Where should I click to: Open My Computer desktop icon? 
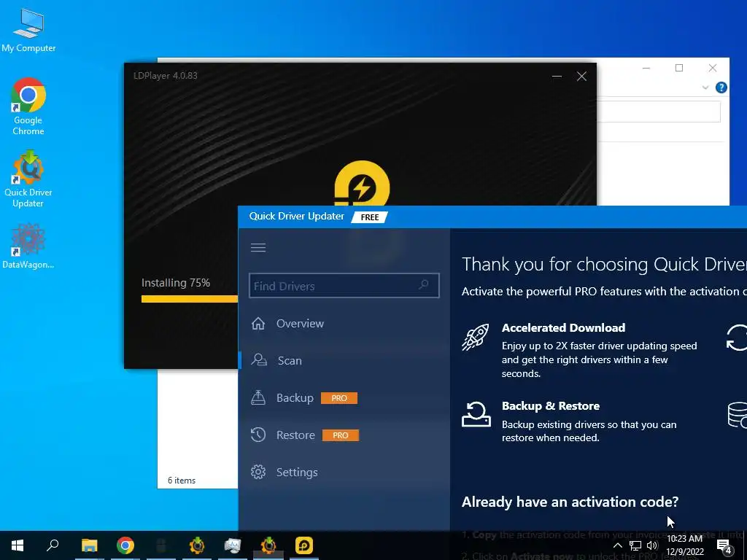[28, 31]
